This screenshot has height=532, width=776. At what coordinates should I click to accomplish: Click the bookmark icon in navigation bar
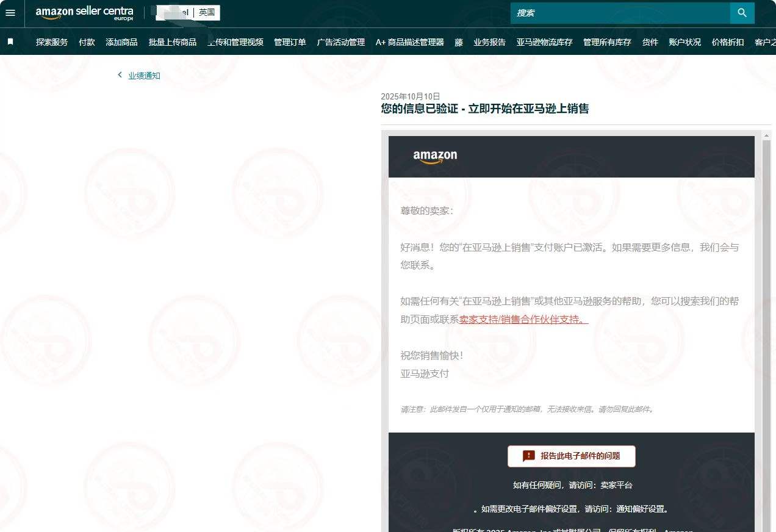(10, 41)
